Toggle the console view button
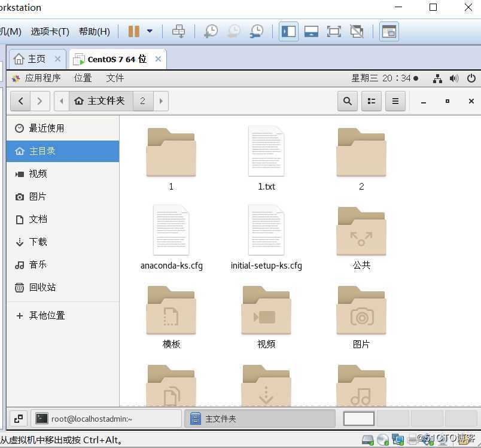Screen dimensions: 481x448 [389, 31]
